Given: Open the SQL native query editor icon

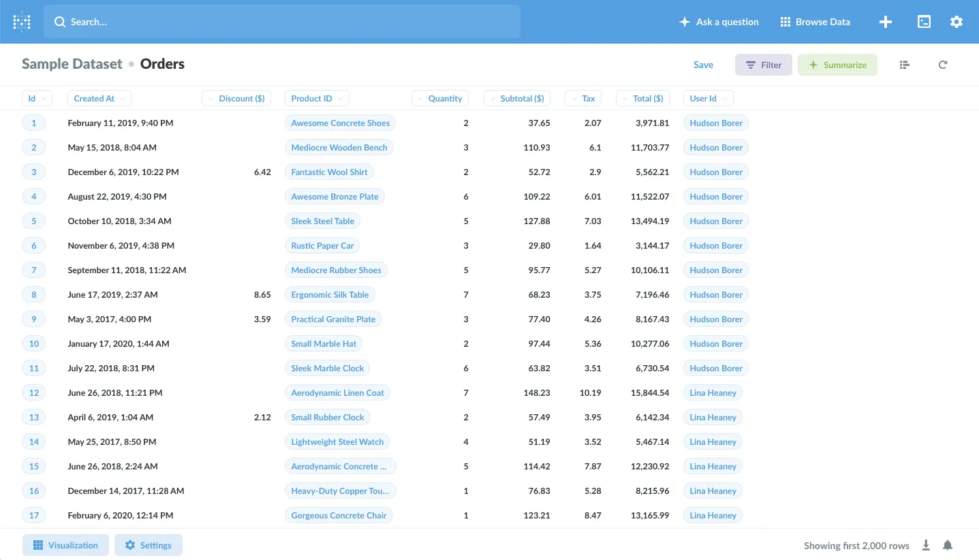Looking at the screenshot, I should point(924,22).
